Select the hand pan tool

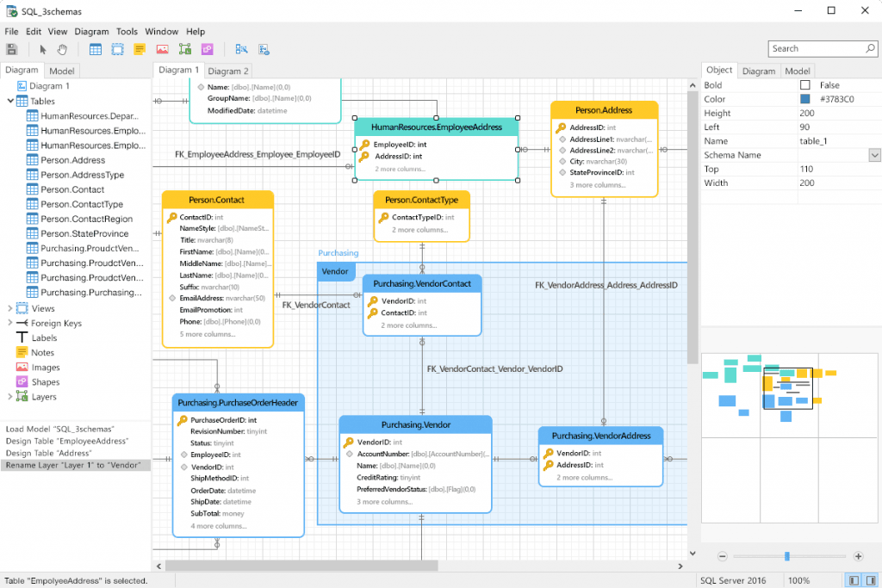62,49
